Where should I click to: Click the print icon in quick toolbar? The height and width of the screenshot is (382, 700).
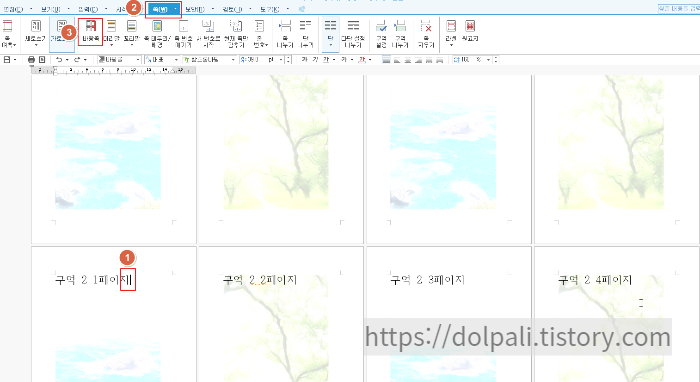pyautogui.click(x=31, y=59)
